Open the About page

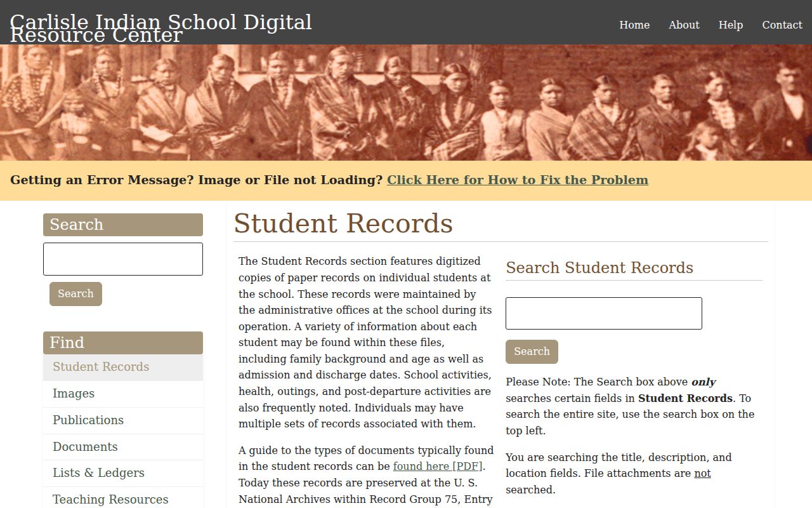point(684,25)
